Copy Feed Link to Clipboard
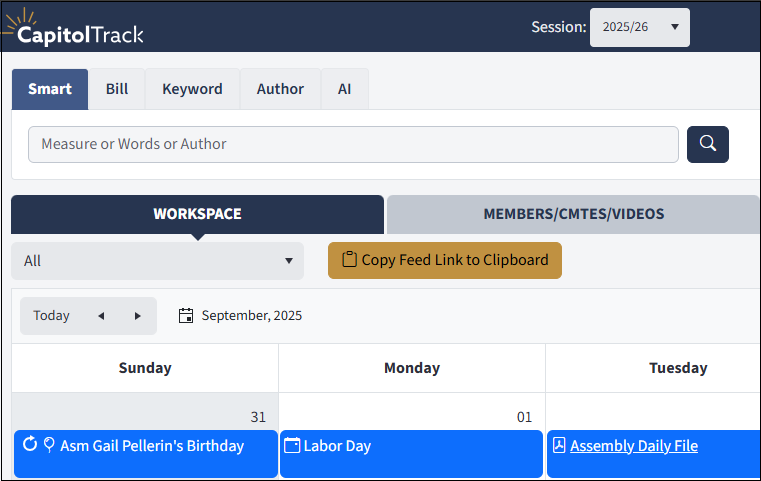 click(x=445, y=260)
